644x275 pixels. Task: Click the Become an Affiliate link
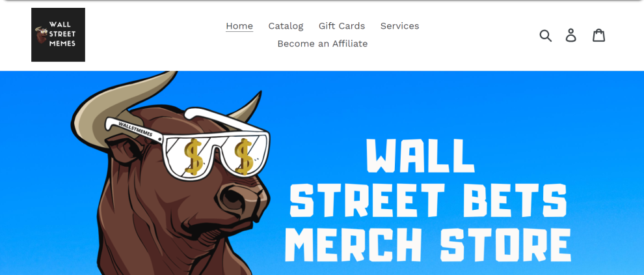[323, 44]
